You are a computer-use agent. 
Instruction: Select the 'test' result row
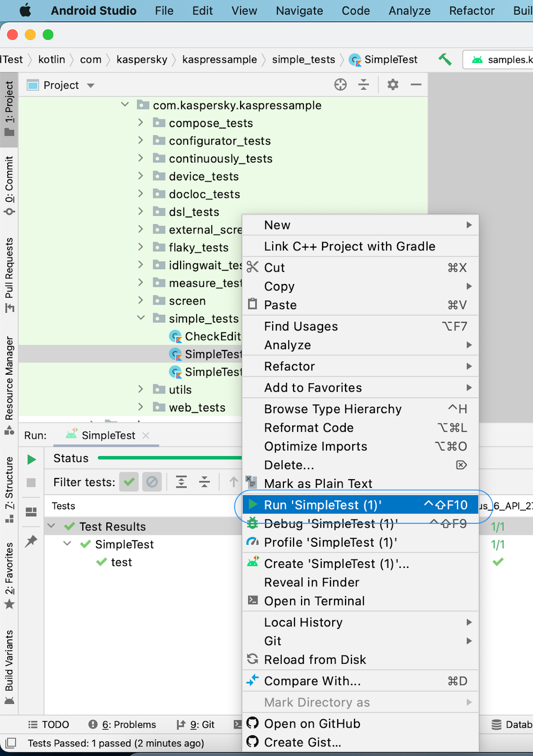click(x=121, y=562)
